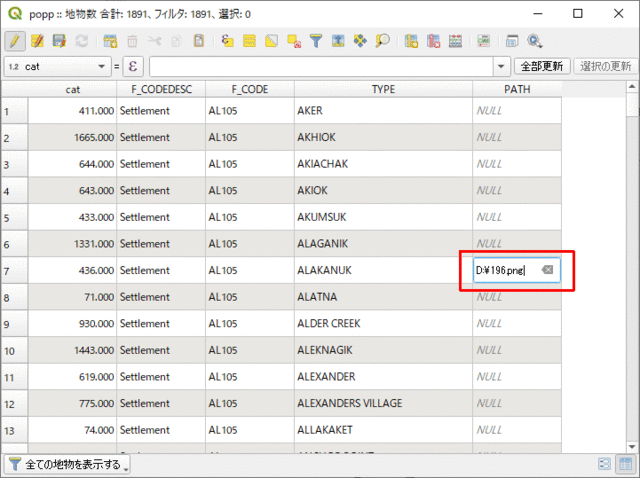This screenshot has height=478, width=640.
Task: Sort by the PATH column header
Action: tap(517, 89)
